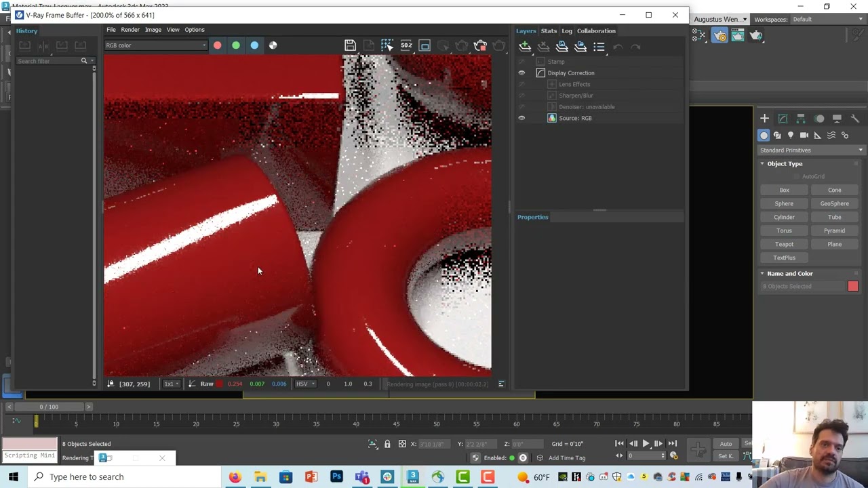The height and width of the screenshot is (488, 868).
Task: Click the TextPlus button
Action: click(784, 258)
